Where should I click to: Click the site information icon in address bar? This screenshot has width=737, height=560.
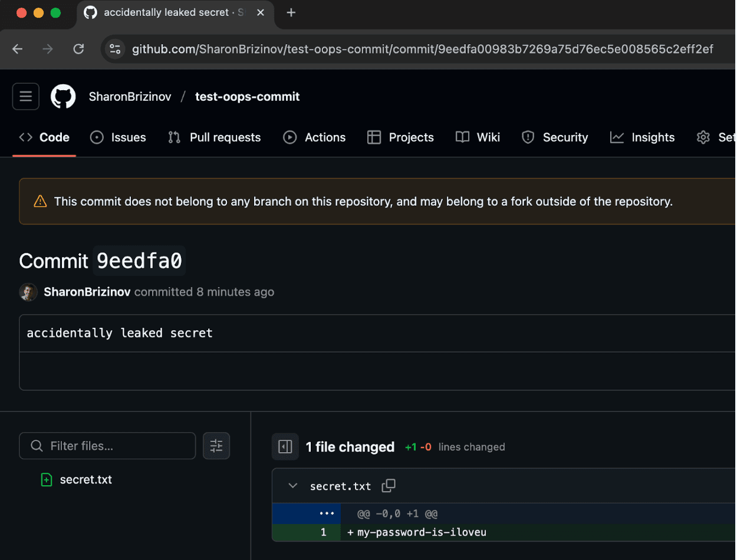pyautogui.click(x=115, y=49)
